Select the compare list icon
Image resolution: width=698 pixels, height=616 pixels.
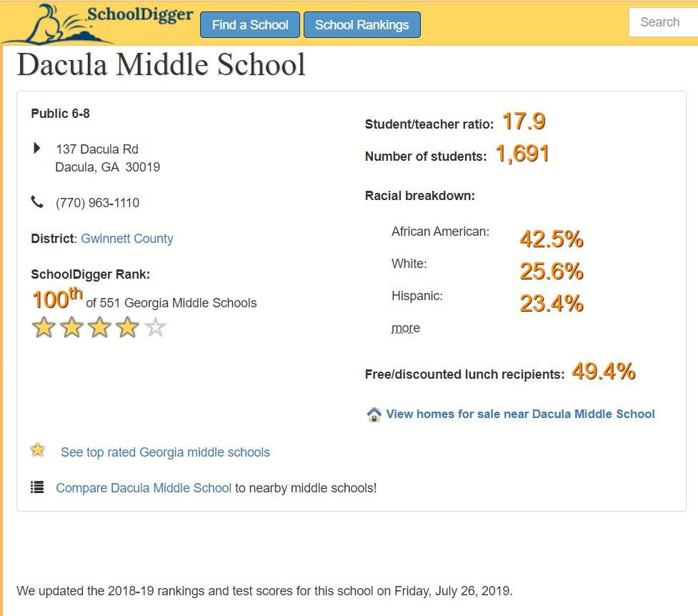coord(37,487)
